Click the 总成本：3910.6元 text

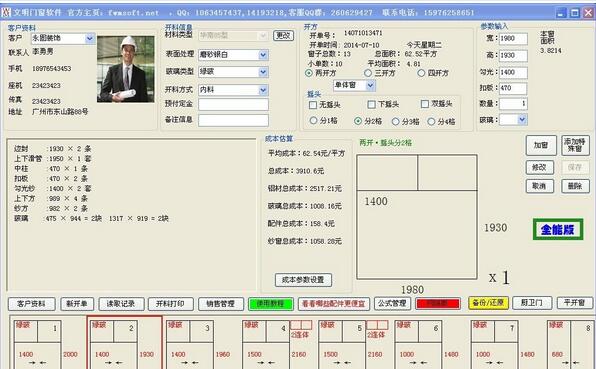(296, 171)
